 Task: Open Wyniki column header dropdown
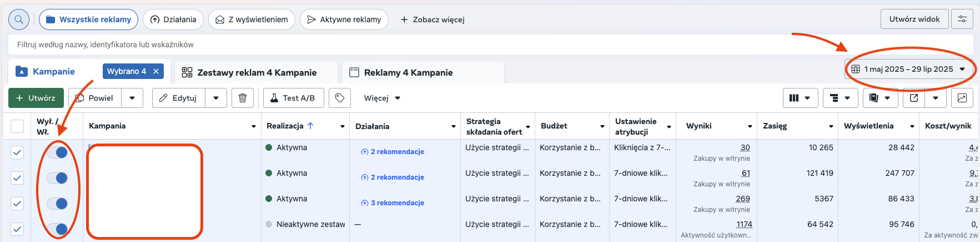750,126
